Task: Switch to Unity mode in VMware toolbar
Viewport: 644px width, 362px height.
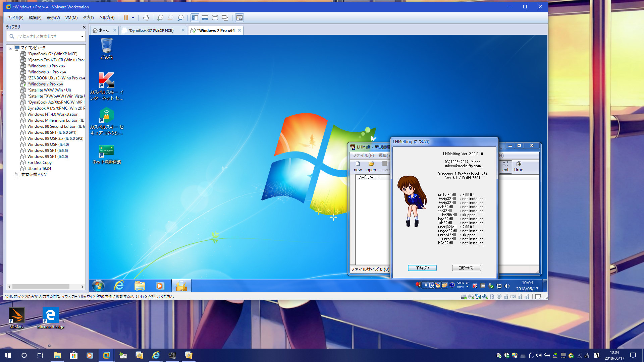Action: pos(225,18)
